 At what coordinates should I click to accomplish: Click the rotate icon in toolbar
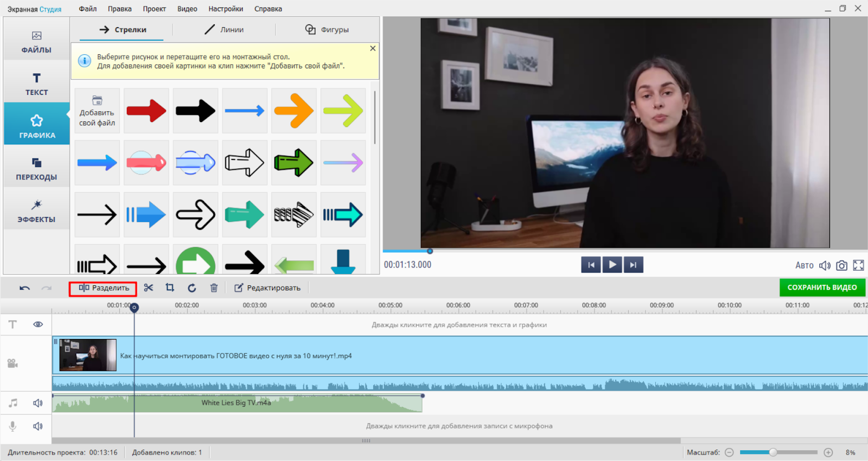(192, 288)
